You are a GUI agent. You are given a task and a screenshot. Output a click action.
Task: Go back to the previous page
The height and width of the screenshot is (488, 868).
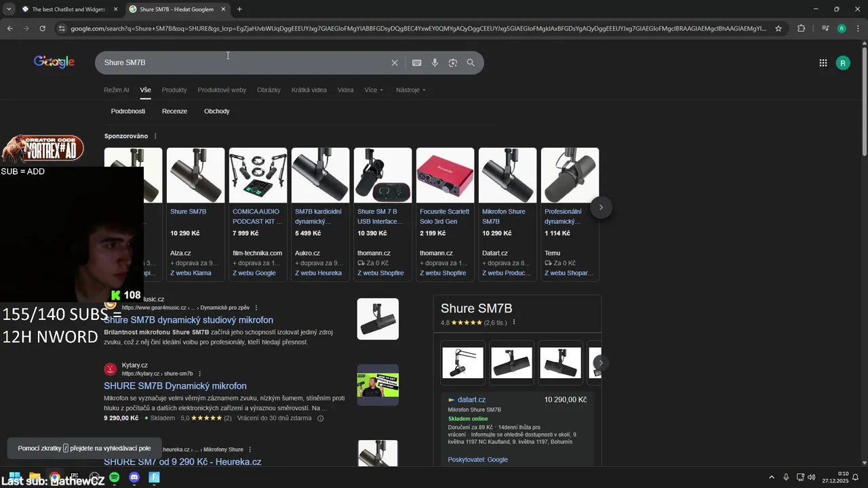9,28
